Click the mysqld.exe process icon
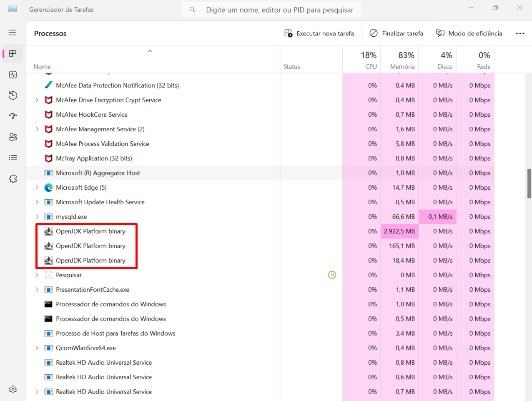The height and width of the screenshot is (401, 532). (49, 217)
